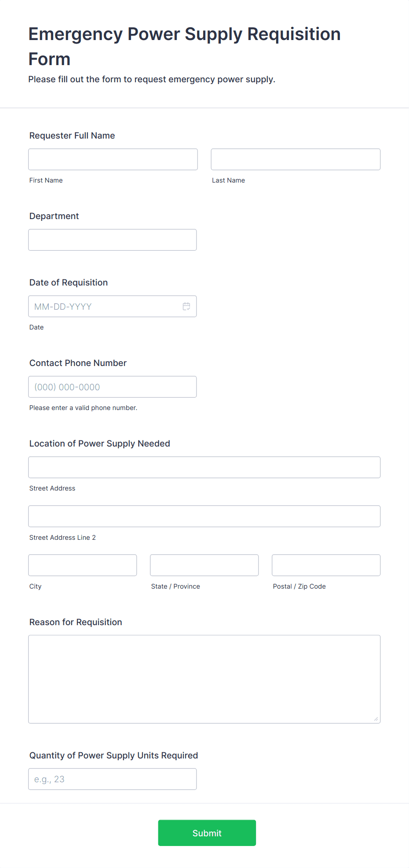Focus the State / Province field
The image size is (409, 868).
[204, 565]
